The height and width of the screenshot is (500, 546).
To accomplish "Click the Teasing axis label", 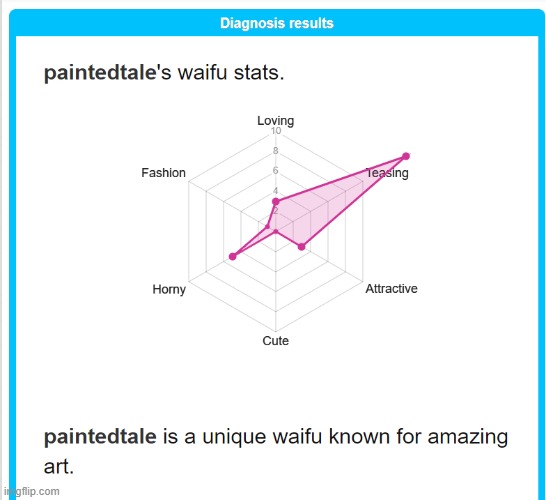I will click(x=387, y=173).
